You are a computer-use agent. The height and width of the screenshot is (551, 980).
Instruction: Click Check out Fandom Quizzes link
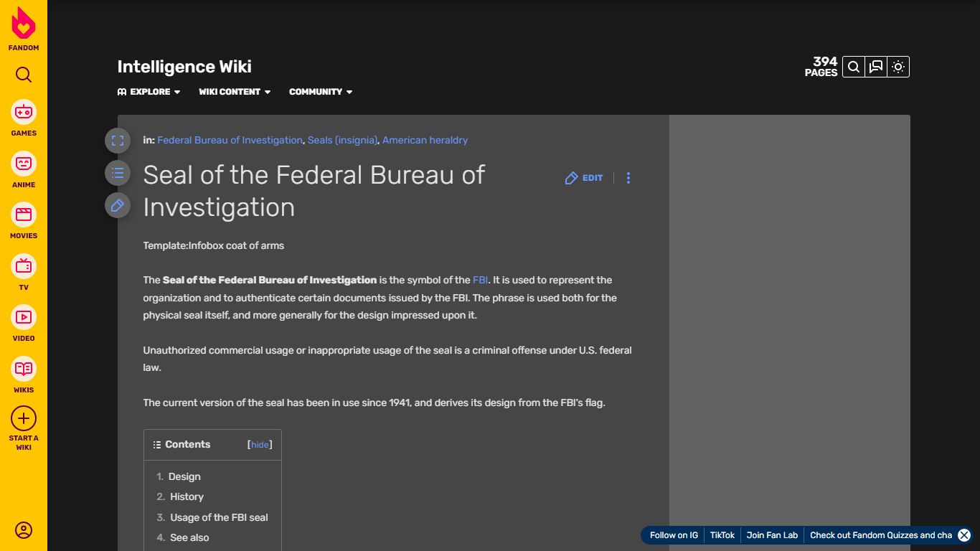[881, 535]
